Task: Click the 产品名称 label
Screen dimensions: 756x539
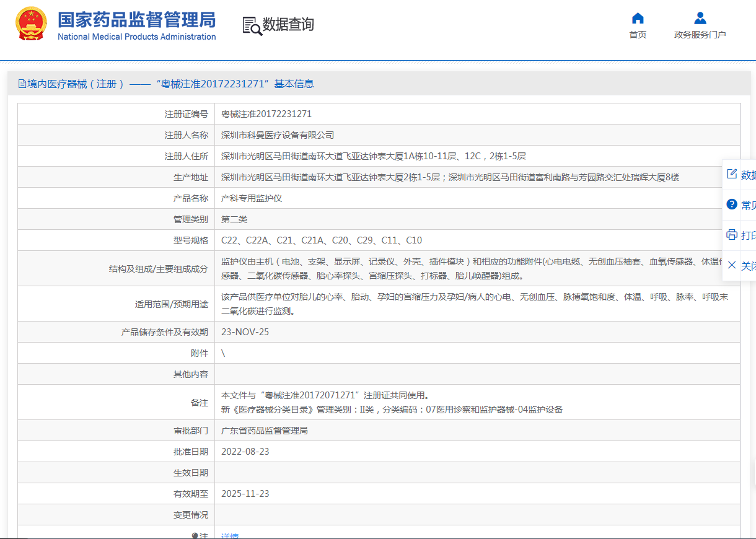Action: coord(190,198)
